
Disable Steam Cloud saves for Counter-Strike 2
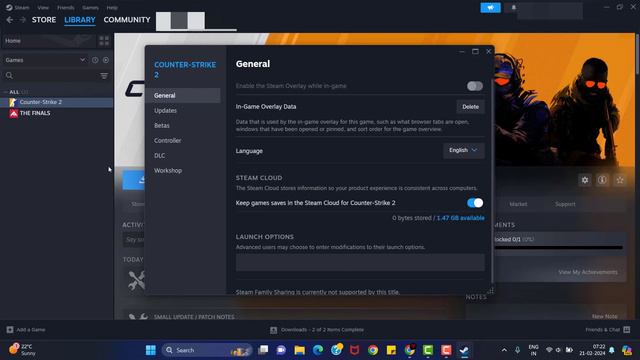[x=475, y=203]
